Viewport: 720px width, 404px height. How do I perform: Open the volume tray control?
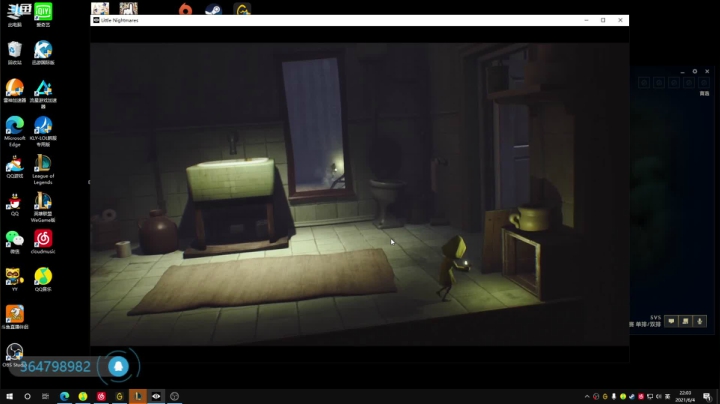pos(659,397)
